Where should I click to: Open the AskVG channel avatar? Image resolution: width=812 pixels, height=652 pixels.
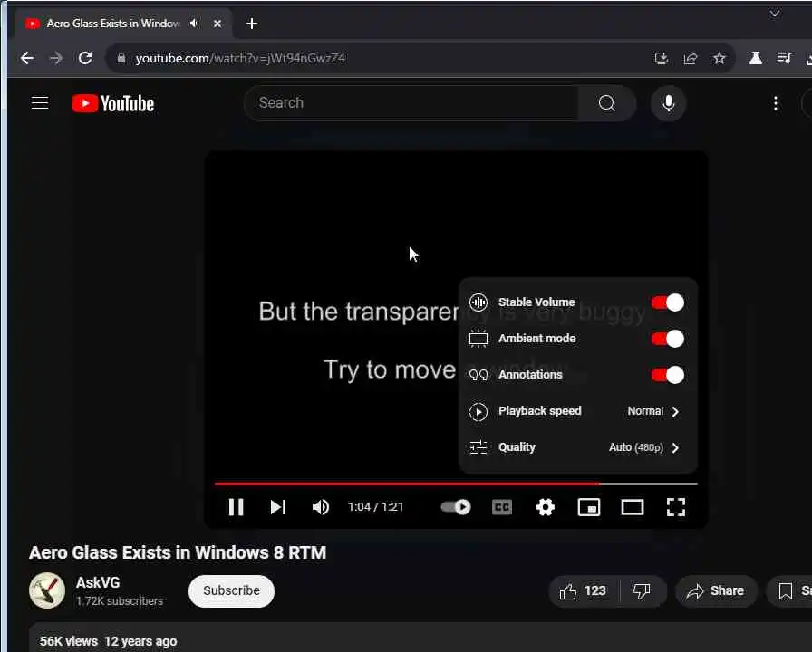(x=47, y=590)
